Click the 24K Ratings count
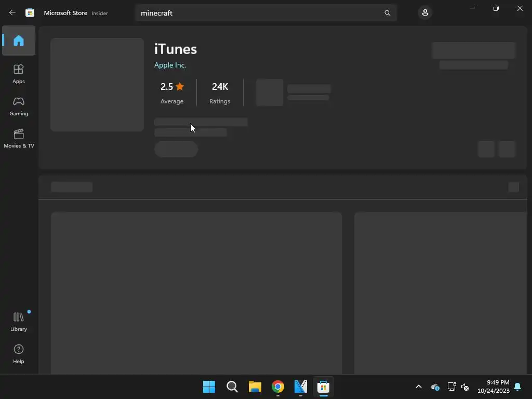 [220, 92]
